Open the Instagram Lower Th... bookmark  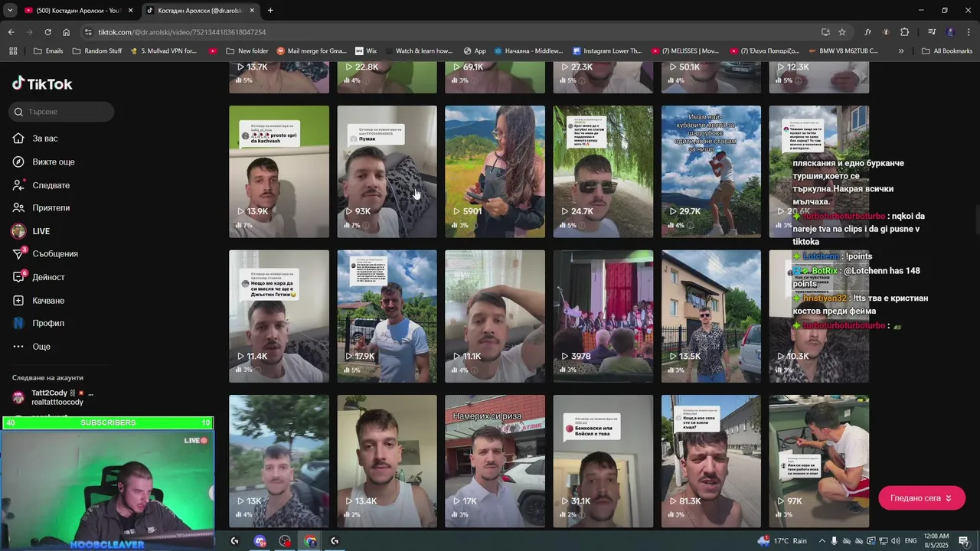point(607,51)
